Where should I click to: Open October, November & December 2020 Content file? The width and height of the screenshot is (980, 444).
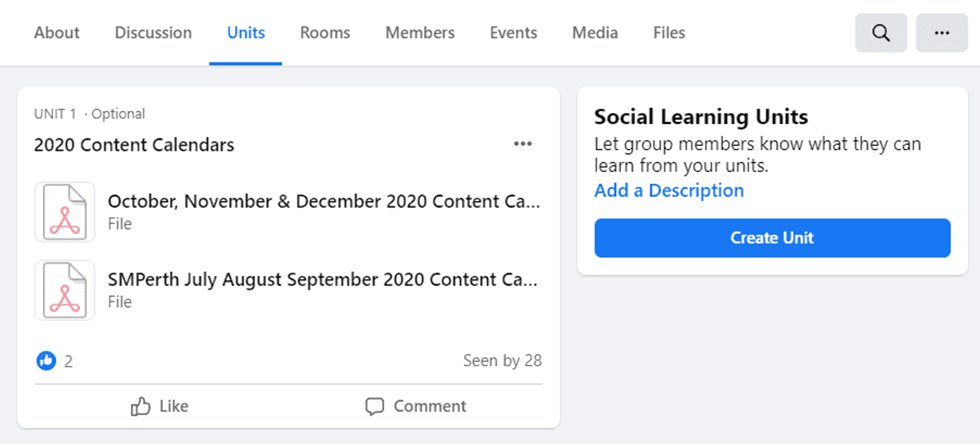(324, 201)
